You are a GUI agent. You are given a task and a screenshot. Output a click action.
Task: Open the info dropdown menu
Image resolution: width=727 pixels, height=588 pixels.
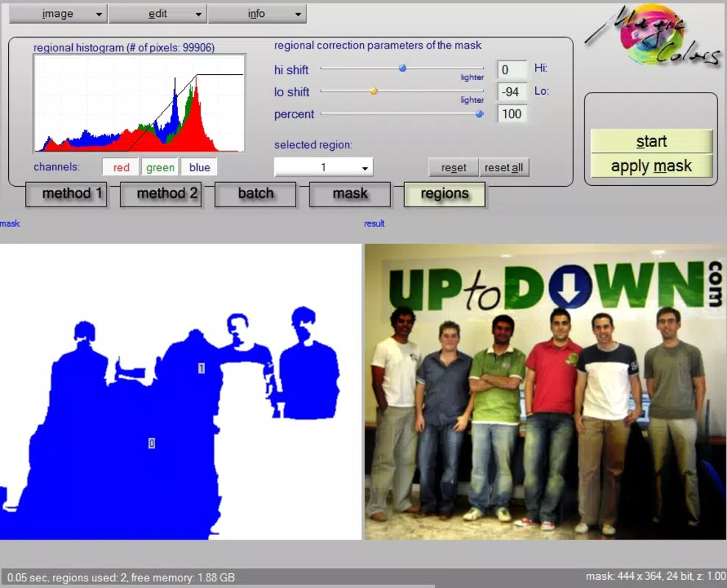click(x=257, y=14)
